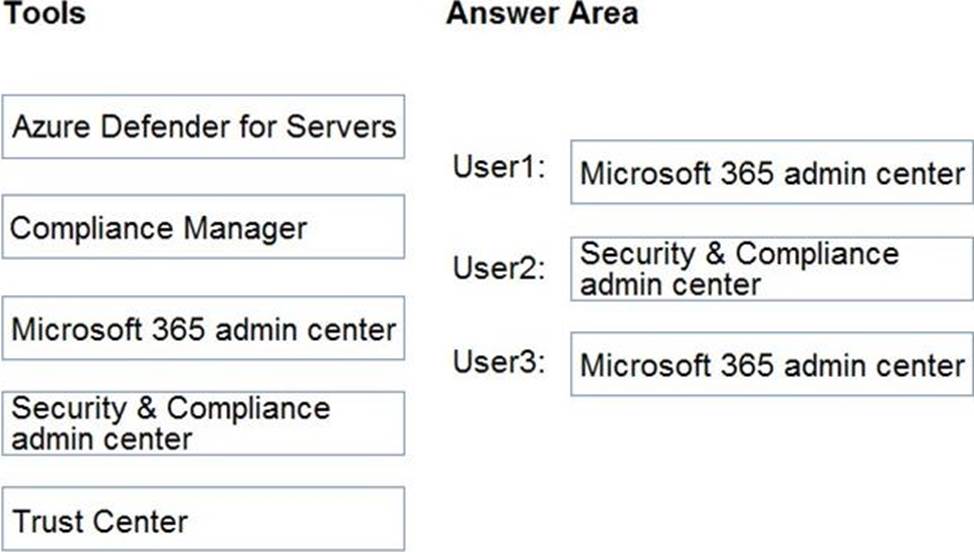Screen dimensions: 974x552
Task: Click the User2 label
Action: [499, 268]
